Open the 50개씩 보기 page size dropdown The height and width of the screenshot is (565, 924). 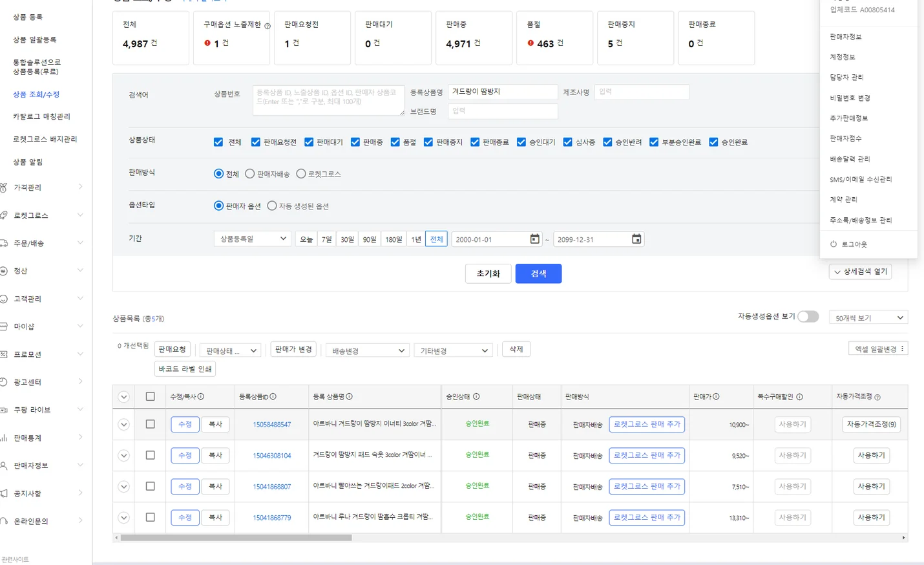[x=868, y=317]
